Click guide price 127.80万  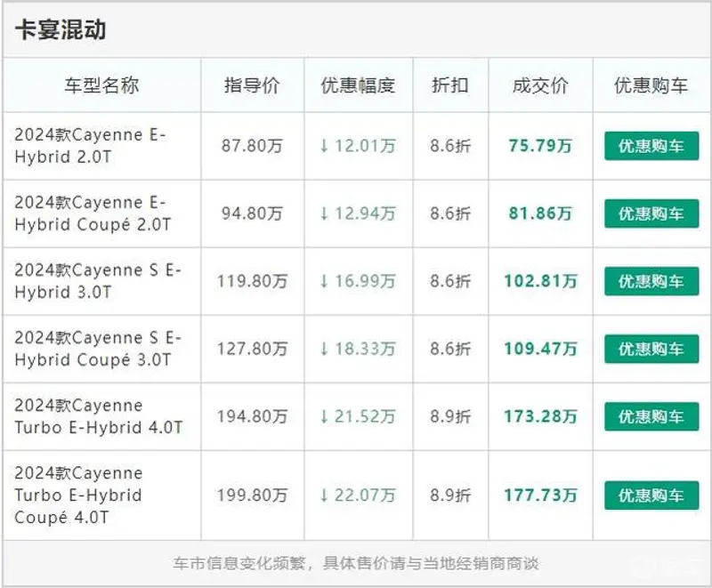pyautogui.click(x=252, y=349)
